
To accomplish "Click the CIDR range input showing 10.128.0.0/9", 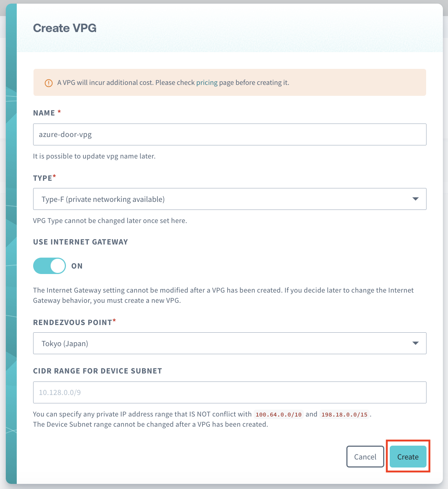I will tap(229, 392).
